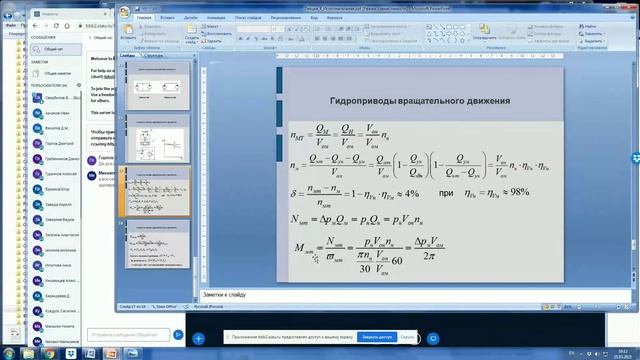Switch to the Структура pane tab
Image resolution: width=640 pixels, height=360 pixels.
pos(153,56)
